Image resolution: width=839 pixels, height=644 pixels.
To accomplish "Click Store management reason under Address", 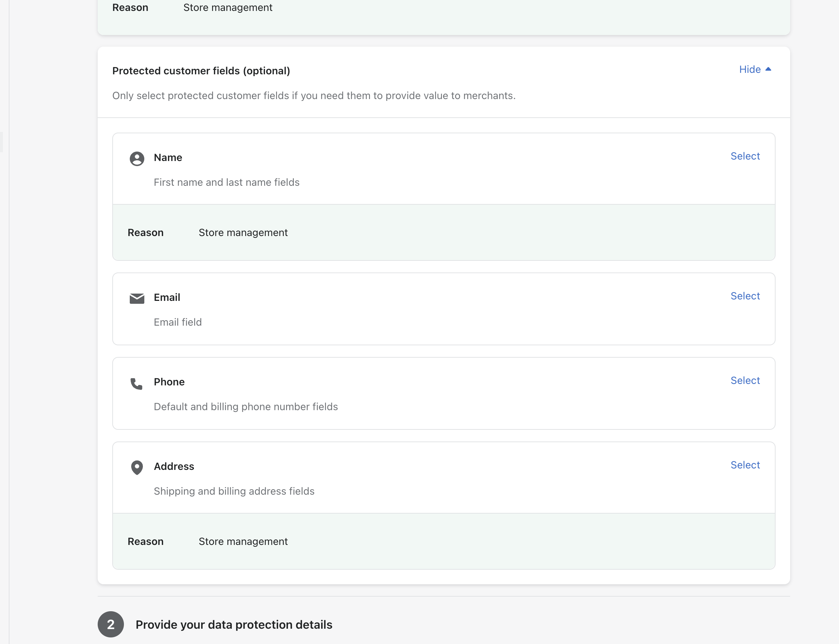I will 243,541.
